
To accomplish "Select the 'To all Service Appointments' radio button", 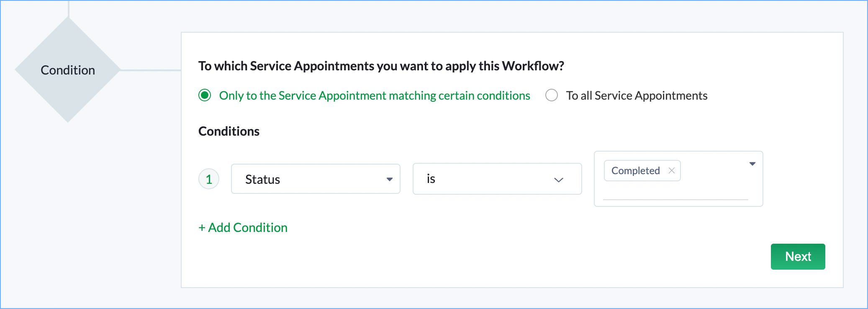I will [x=552, y=95].
